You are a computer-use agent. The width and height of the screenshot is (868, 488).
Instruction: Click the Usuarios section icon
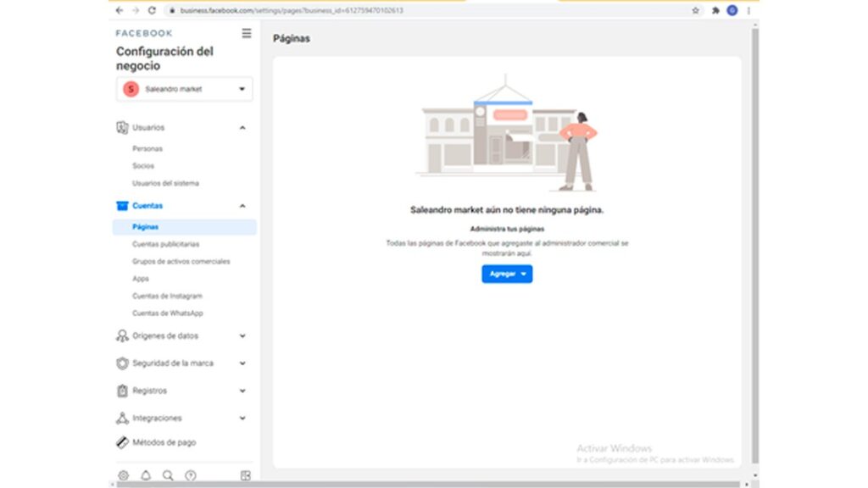coord(122,127)
